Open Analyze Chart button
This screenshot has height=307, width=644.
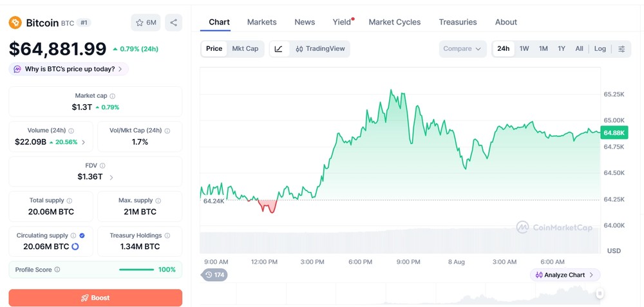[565, 275]
